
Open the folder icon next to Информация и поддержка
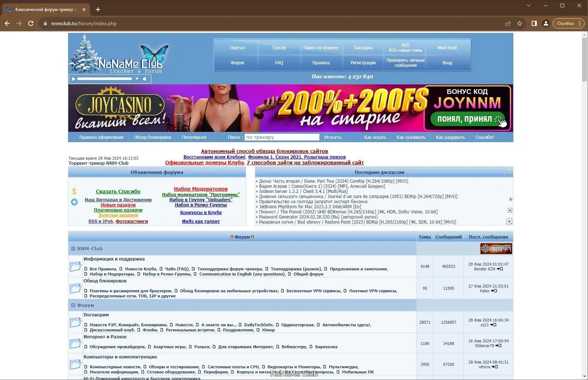tap(75, 266)
